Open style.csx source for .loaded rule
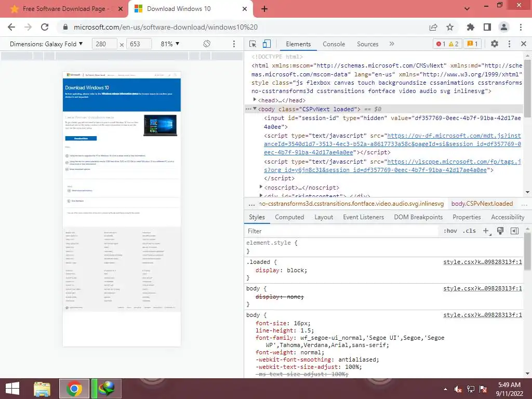This screenshot has width=532, height=399. 483,262
